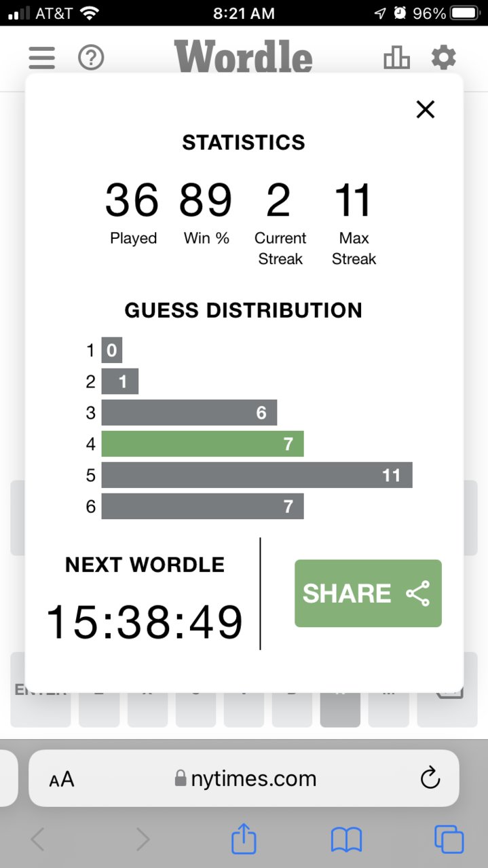Open the settings gear icon
Screen dimensions: 488x868
tap(444, 58)
